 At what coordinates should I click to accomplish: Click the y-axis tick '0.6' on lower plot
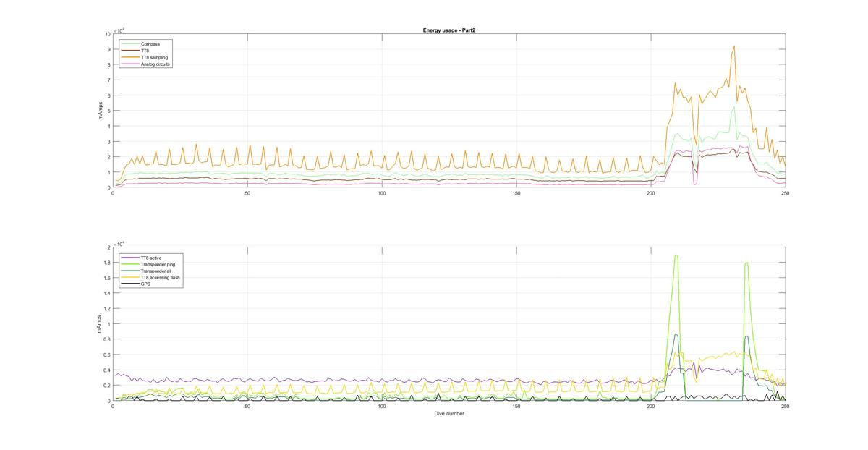(x=107, y=355)
